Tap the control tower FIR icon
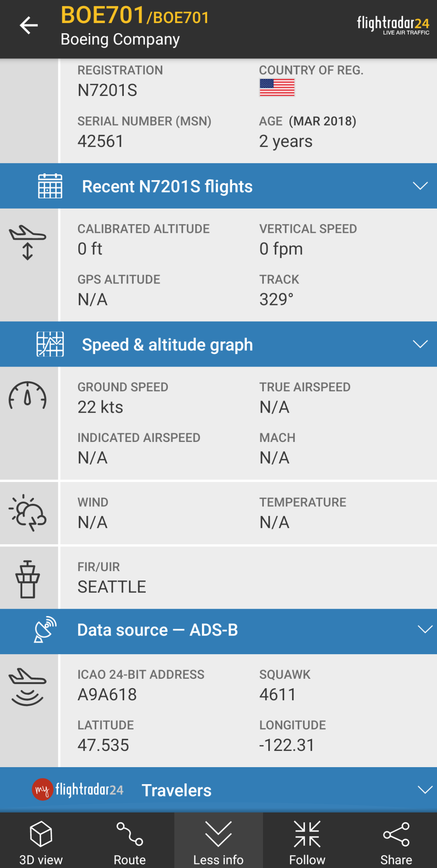The width and height of the screenshot is (437, 868). click(x=28, y=579)
